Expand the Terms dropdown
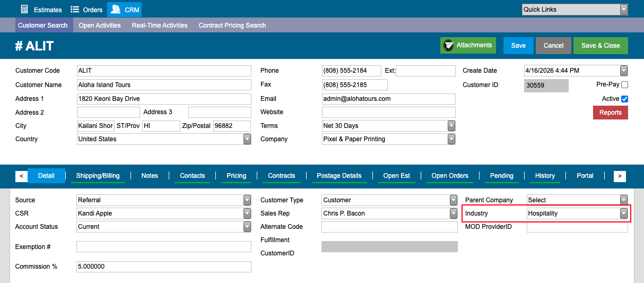The image size is (644, 283). coord(389,126)
